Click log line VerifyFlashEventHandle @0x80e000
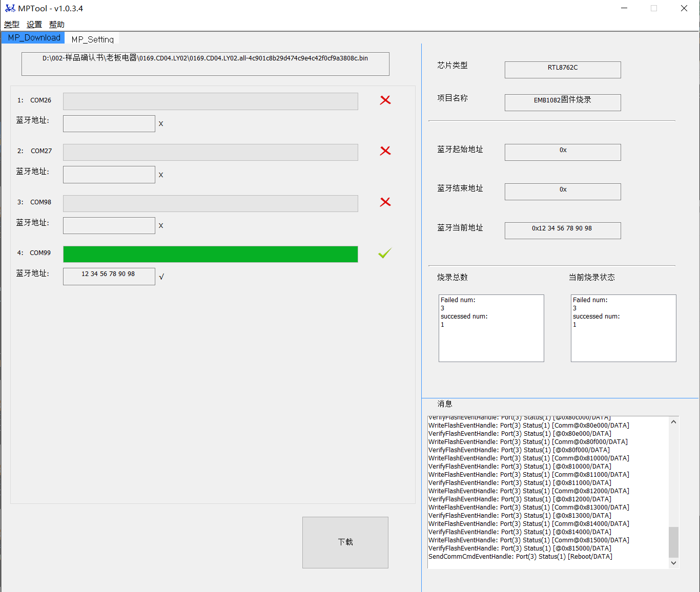Screen dimensions: 700x592 pyautogui.click(x=520, y=434)
